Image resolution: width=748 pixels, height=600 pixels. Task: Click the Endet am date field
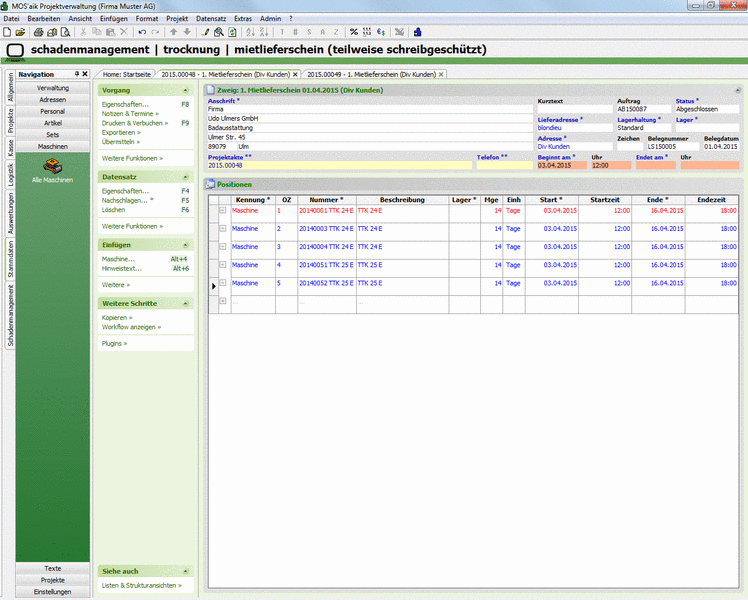[655, 166]
